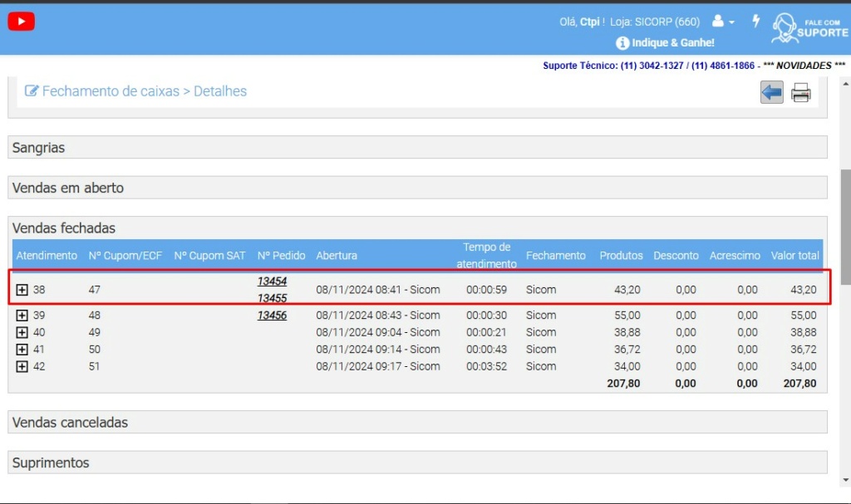The width and height of the screenshot is (851, 504).
Task: Click the vertical scrollbar thumb
Action: coord(845,227)
